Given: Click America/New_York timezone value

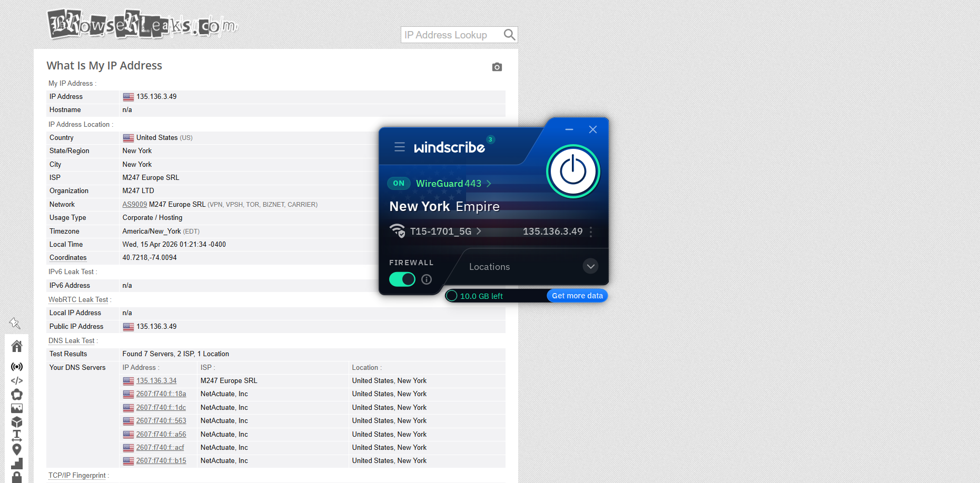Looking at the screenshot, I should click(x=152, y=231).
